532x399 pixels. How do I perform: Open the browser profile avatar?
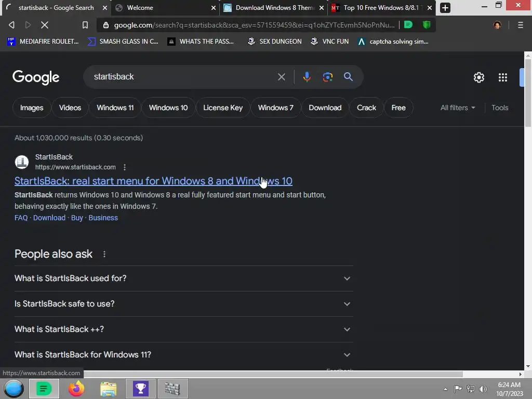point(497,25)
